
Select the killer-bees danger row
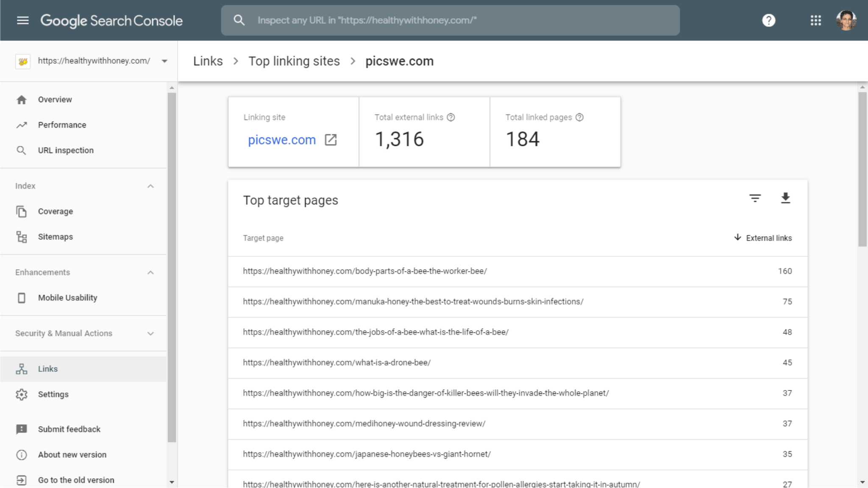click(x=517, y=393)
